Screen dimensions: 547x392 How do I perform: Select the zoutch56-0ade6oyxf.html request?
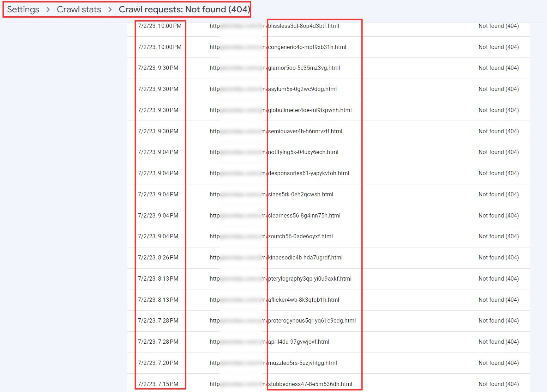pos(328,237)
